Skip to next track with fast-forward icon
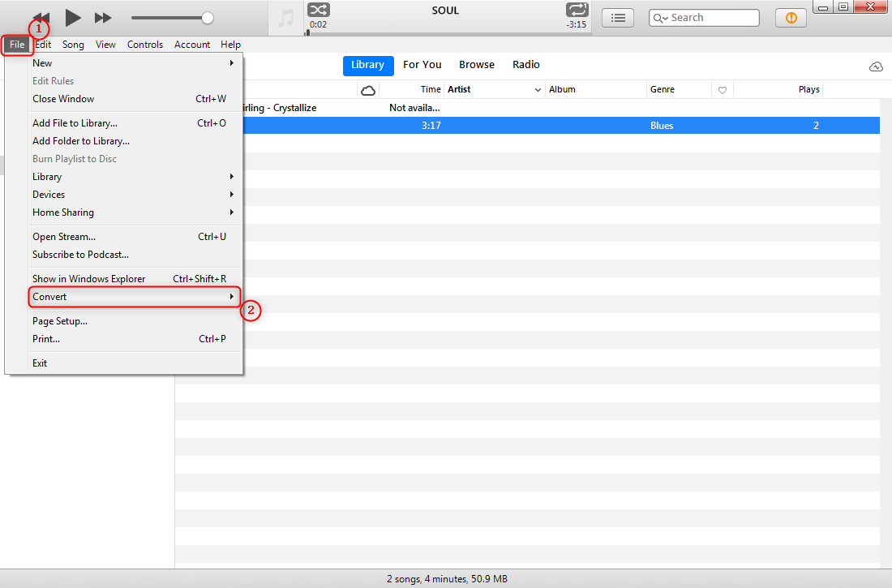The width and height of the screenshot is (892, 588). tap(103, 18)
